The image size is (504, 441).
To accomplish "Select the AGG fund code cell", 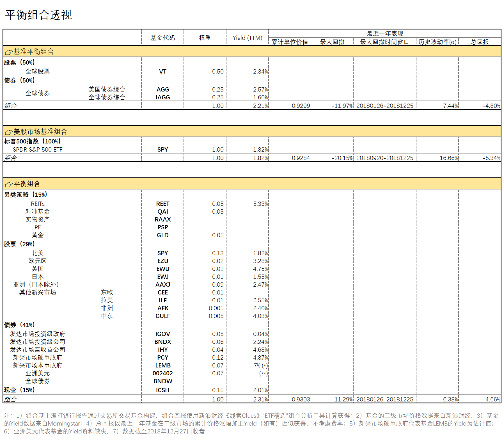I will coord(163,90).
